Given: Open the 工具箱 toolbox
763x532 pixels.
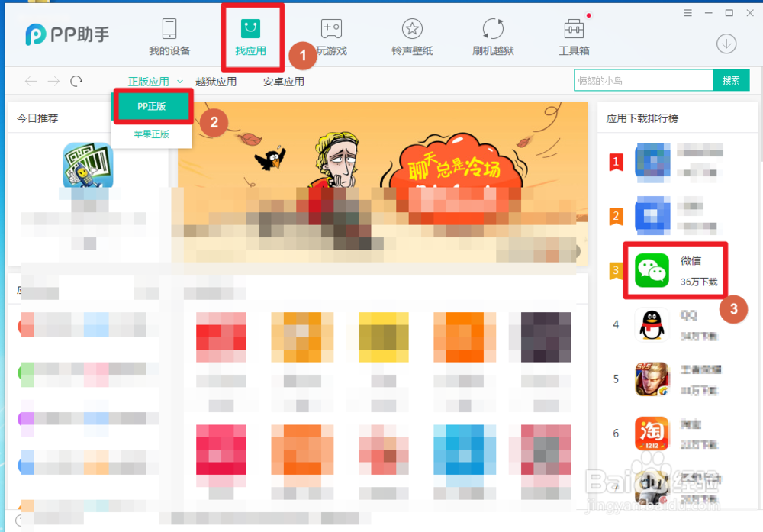Looking at the screenshot, I should pos(573,36).
